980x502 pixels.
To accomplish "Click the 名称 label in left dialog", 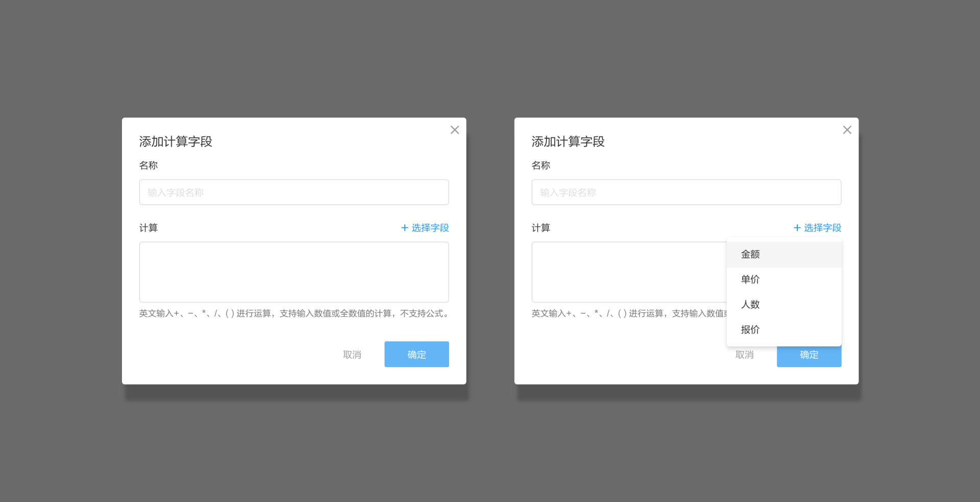I will pos(149,165).
